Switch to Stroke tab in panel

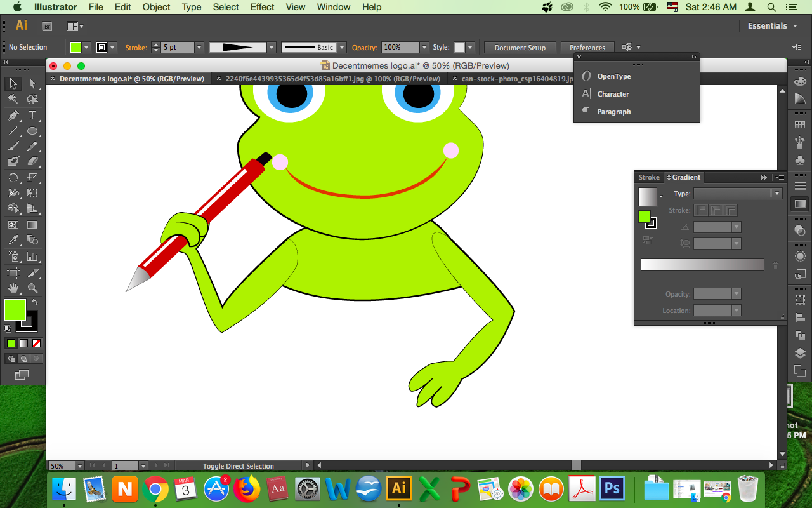coord(648,177)
